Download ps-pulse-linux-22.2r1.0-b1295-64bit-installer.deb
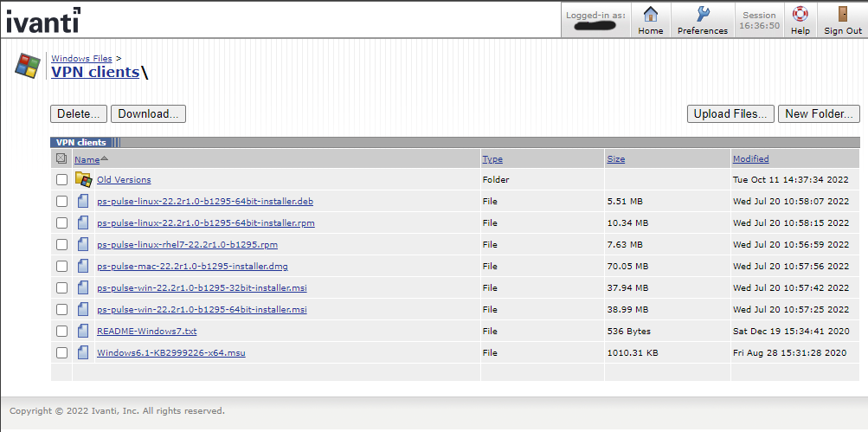 point(205,201)
